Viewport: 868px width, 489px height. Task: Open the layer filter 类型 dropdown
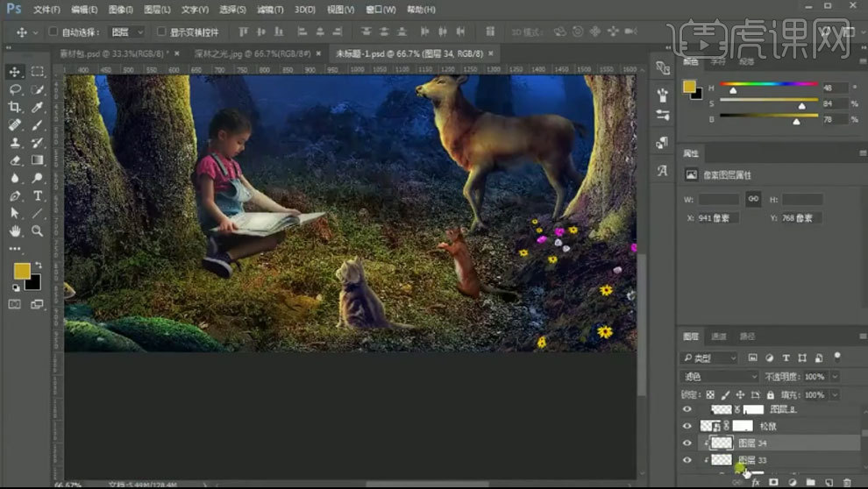click(709, 358)
